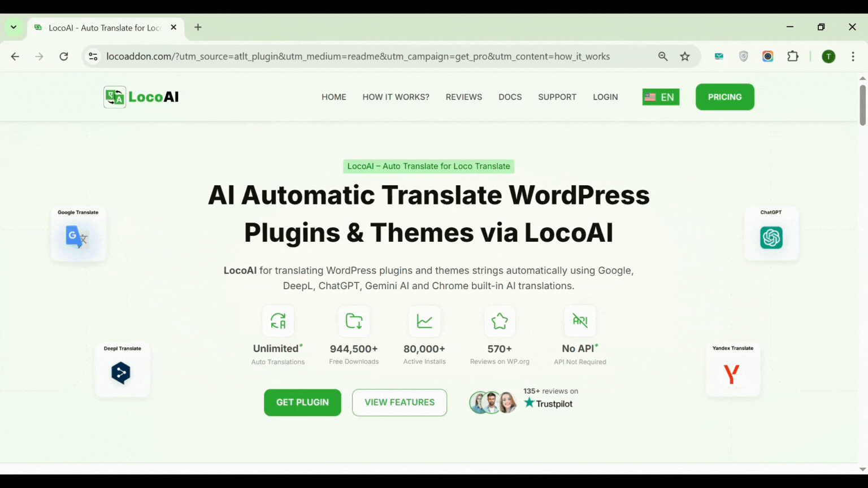Click the page zoom magnifier icon

(x=662, y=56)
